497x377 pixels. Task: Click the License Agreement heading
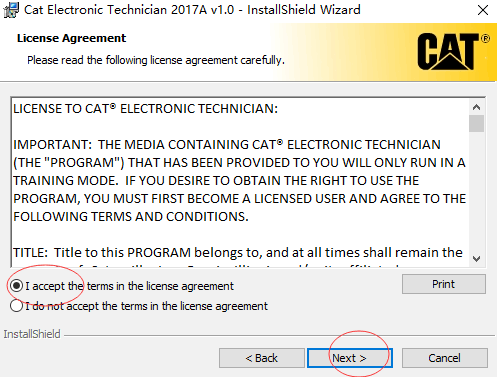(x=72, y=38)
